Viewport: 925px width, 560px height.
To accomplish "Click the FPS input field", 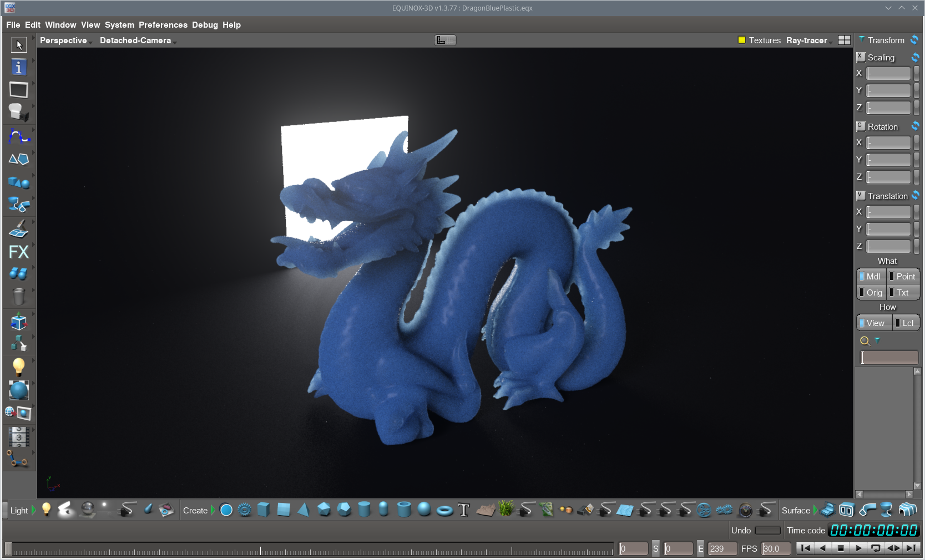I will point(776,548).
